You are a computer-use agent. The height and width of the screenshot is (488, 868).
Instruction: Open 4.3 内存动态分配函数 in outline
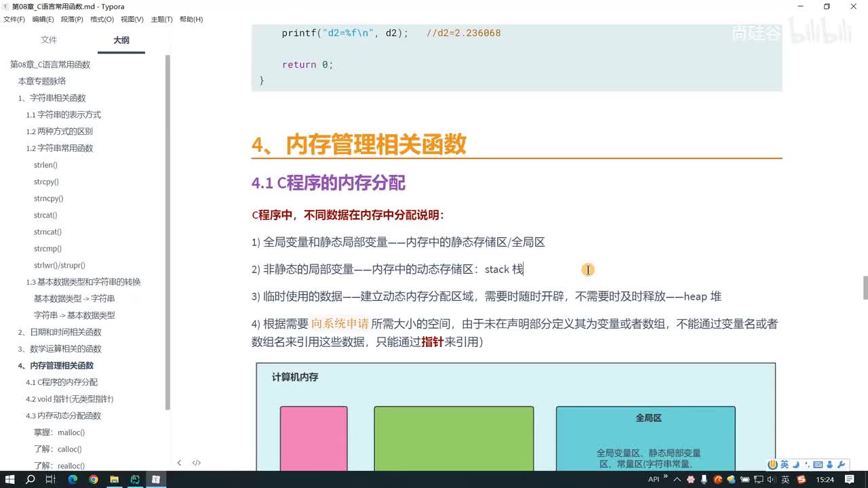[x=63, y=415]
